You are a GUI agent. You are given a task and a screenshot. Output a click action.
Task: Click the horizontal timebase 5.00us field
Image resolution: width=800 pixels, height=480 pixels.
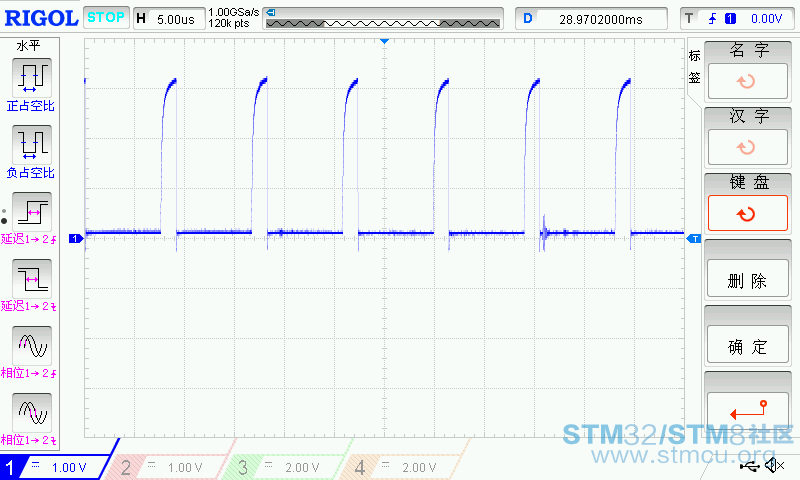point(170,19)
